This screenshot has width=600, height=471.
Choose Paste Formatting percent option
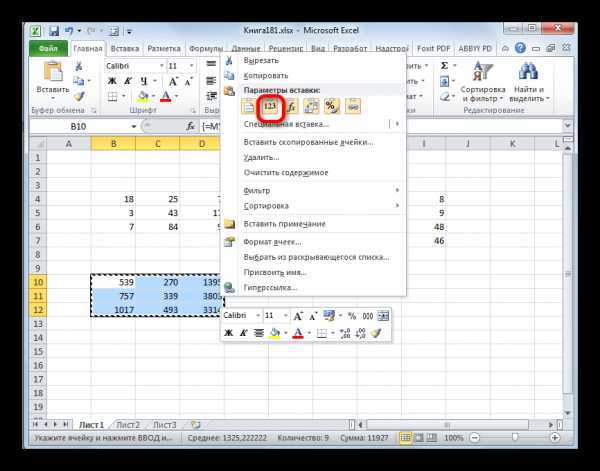pyautogui.click(x=332, y=106)
